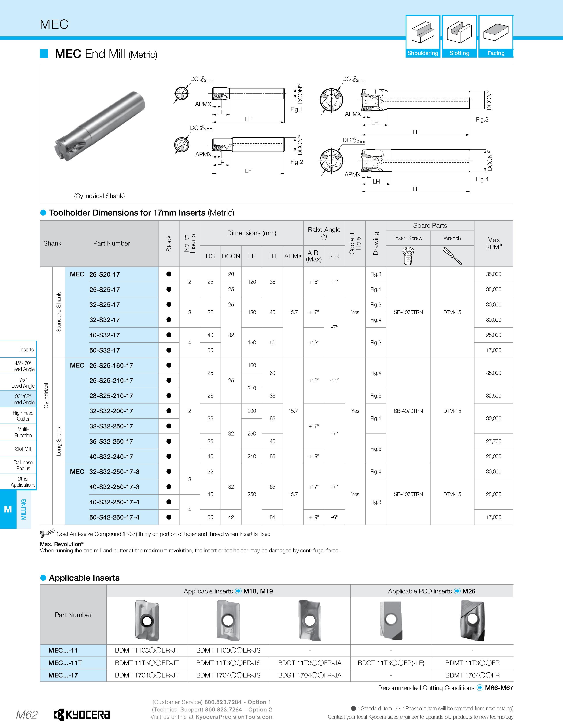Click the insert screw icon in Spare Parts
Image resolution: width=563 pixels, height=728 pixels.
408,256
